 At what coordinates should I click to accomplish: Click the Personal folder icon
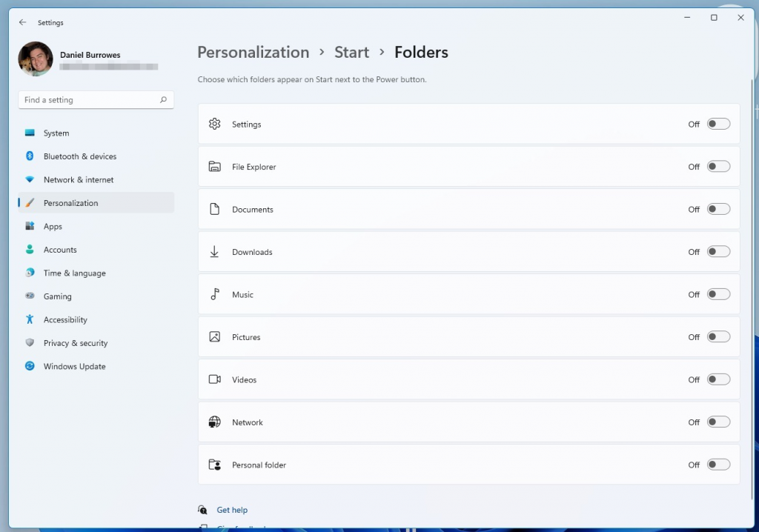click(214, 465)
